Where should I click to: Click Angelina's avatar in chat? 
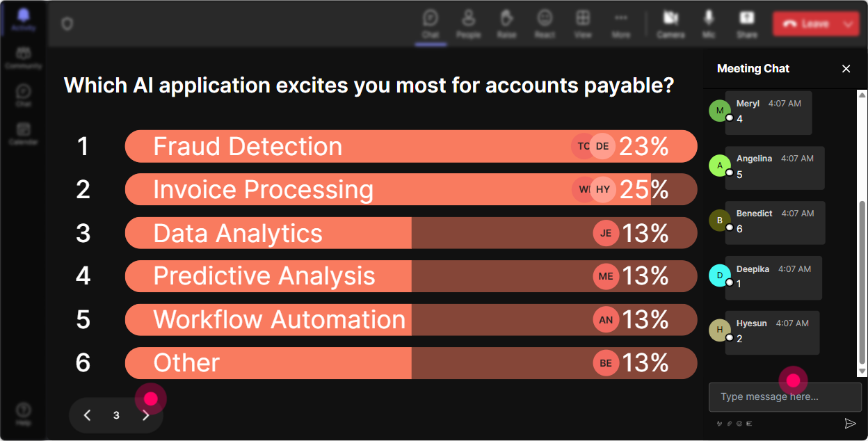[x=720, y=166]
